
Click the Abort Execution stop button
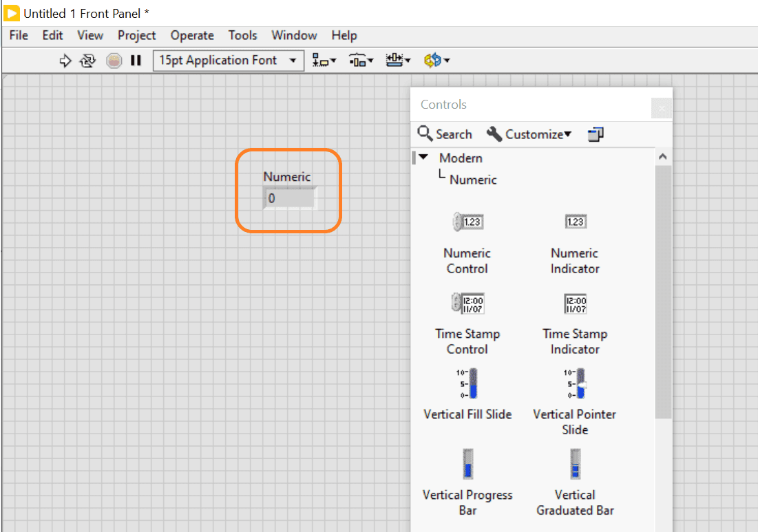pyautogui.click(x=114, y=61)
